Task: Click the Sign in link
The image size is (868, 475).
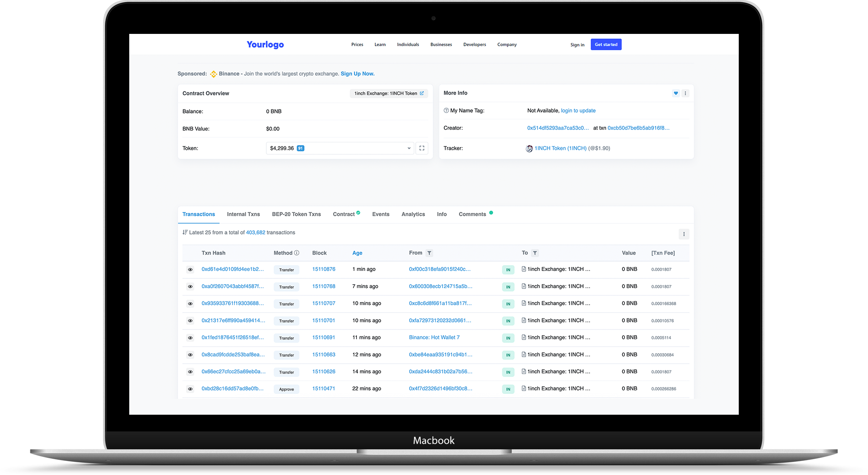Action: point(577,45)
